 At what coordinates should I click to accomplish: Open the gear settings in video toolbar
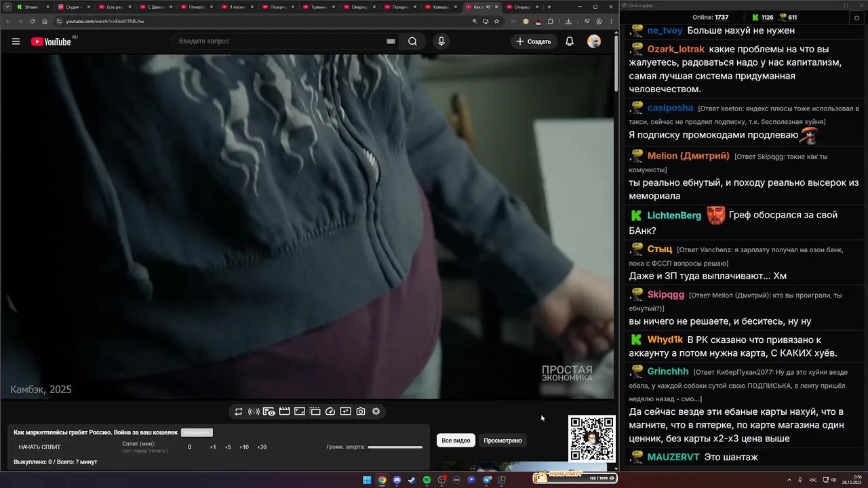(376, 411)
